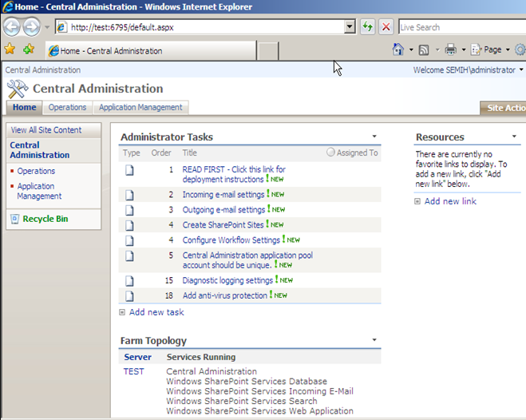Screen dimensions: 526x420
Task: Click the Recycle Bin icon in sidebar
Action: [x=15, y=219]
